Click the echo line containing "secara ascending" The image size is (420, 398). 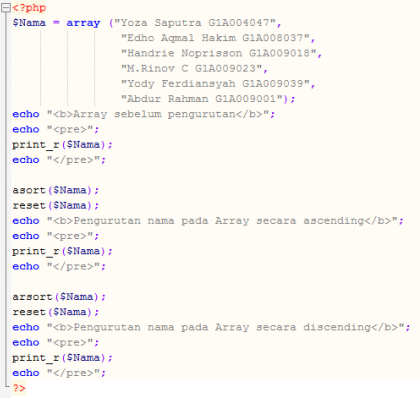[208, 221]
